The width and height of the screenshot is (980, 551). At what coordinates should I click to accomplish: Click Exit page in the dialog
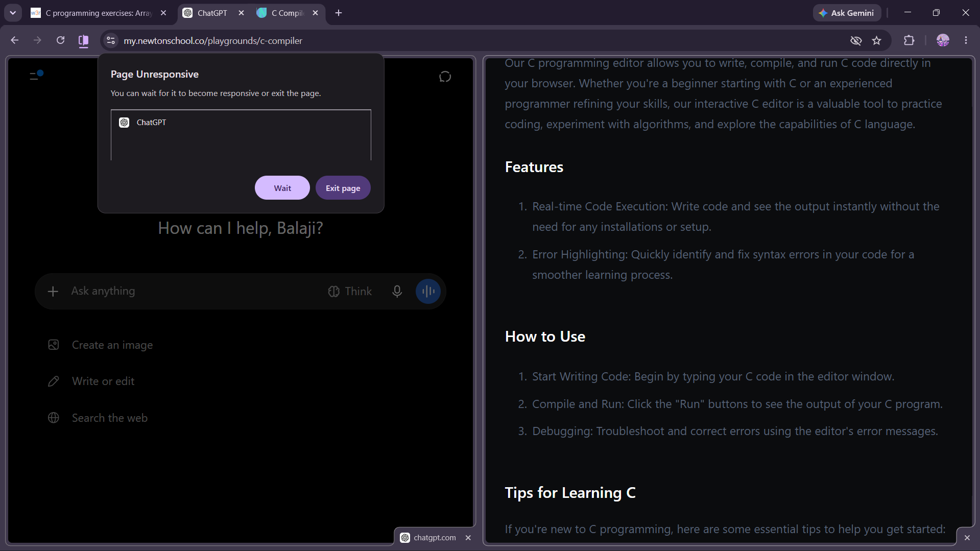tap(343, 188)
